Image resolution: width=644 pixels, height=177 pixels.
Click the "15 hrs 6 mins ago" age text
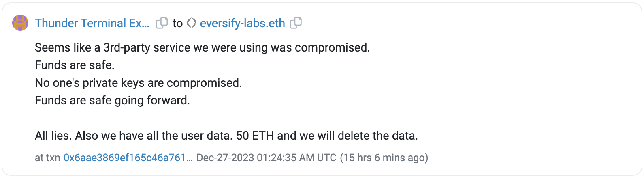click(384, 158)
